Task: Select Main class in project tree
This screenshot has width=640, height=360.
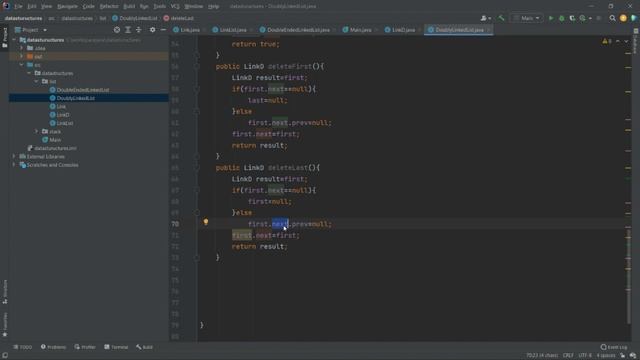Action: tap(55, 140)
